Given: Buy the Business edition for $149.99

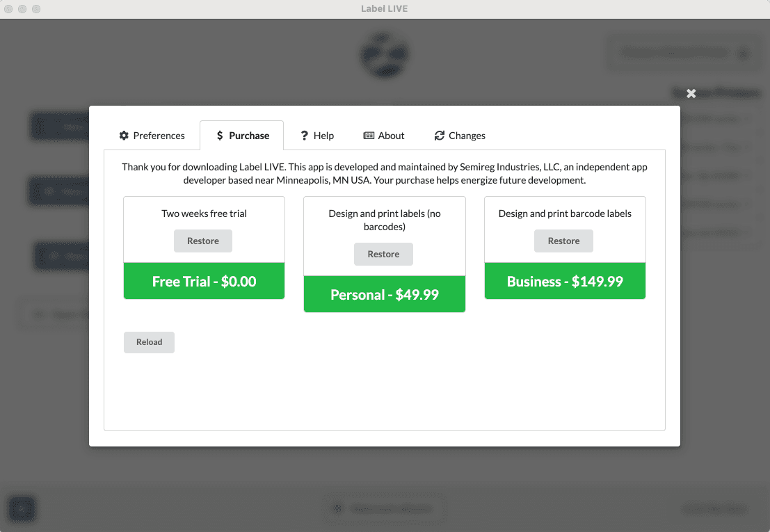Looking at the screenshot, I should tap(564, 281).
